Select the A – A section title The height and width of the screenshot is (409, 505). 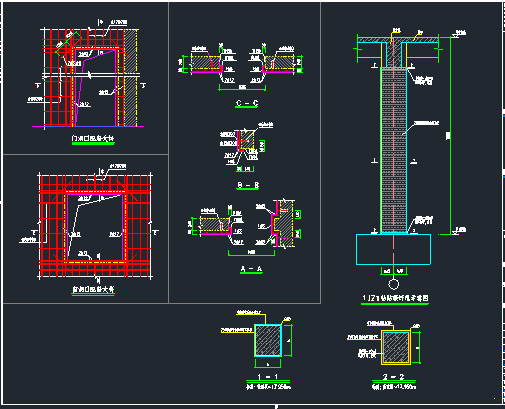[251, 269]
